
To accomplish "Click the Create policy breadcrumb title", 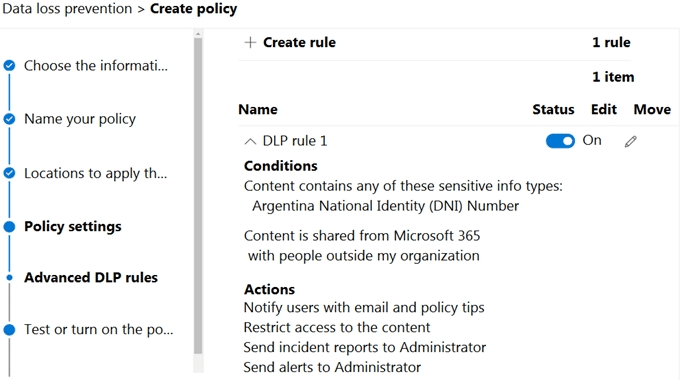I will [194, 9].
